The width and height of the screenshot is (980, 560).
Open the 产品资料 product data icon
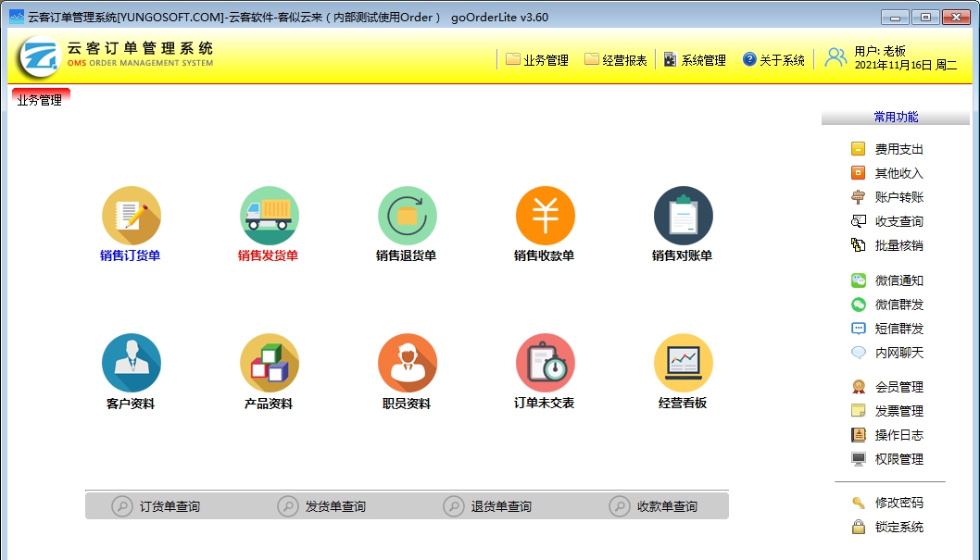(269, 368)
